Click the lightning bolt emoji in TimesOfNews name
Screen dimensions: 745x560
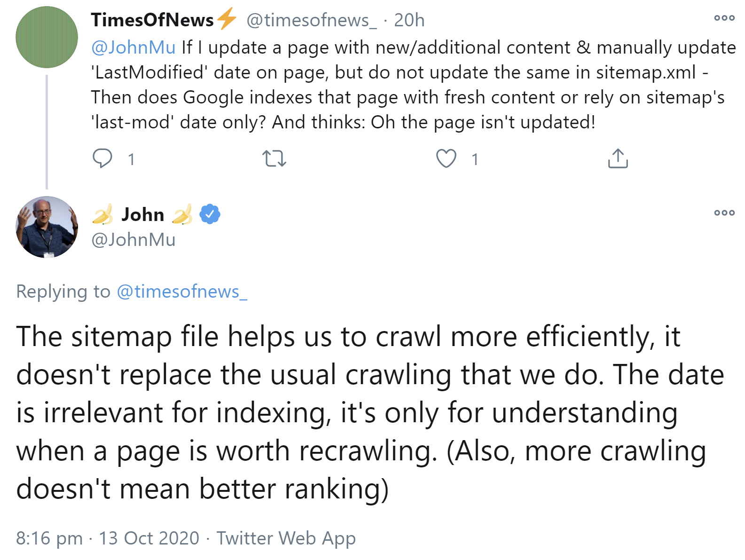[x=227, y=19]
